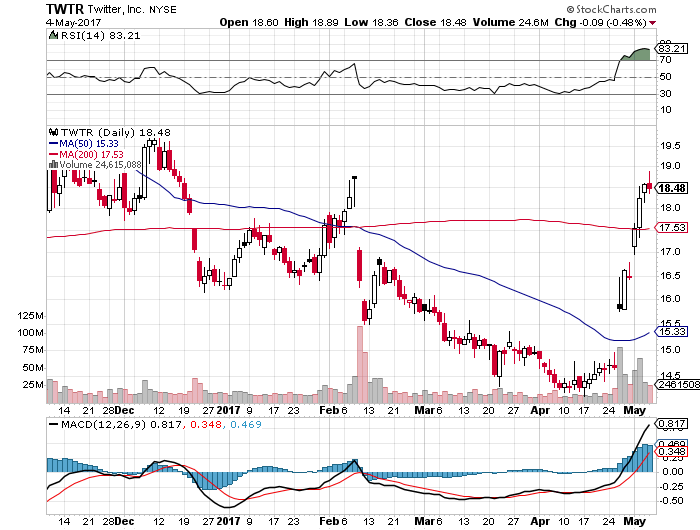Screen dimensions: 700x530
Task: Select the blue MA(50) line swatch
Action: [53, 144]
